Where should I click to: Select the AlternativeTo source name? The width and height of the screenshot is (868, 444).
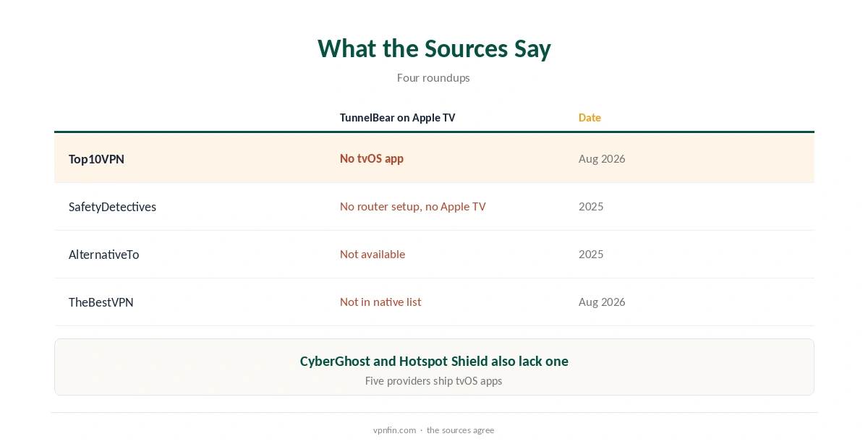click(x=103, y=255)
